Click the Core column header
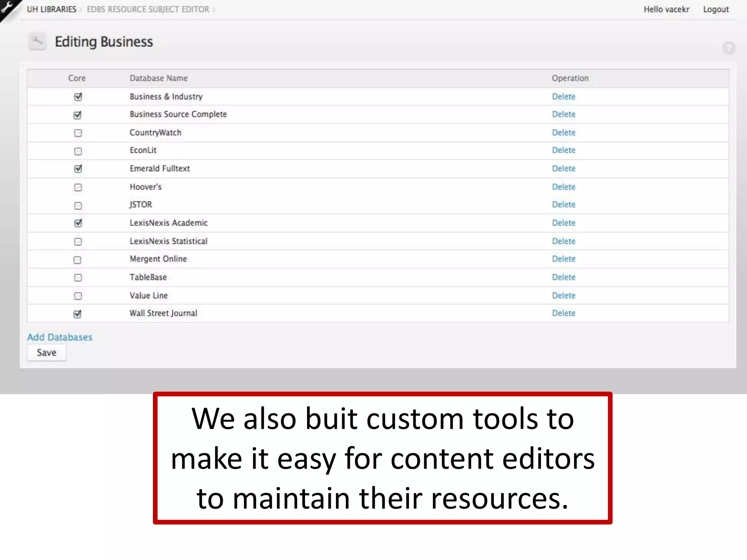 (x=77, y=78)
